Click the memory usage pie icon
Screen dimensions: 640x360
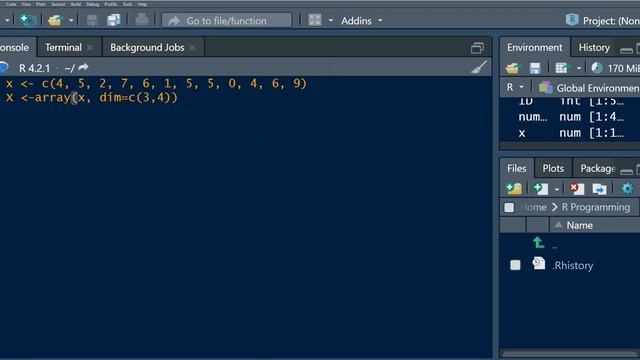[597, 68]
